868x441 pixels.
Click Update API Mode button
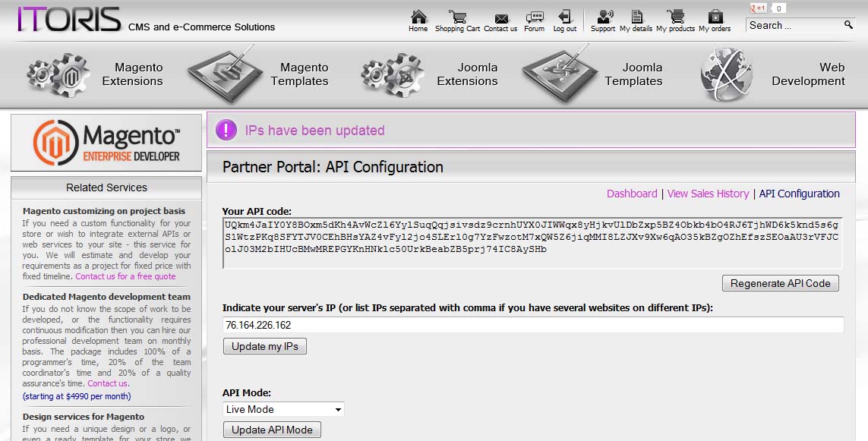pyautogui.click(x=272, y=430)
